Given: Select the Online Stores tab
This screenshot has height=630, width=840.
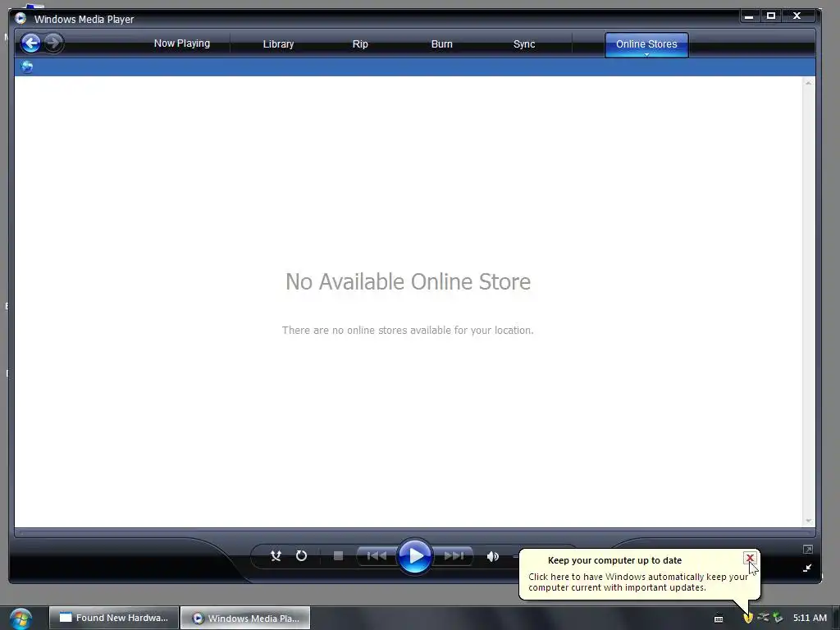Looking at the screenshot, I should (x=646, y=44).
